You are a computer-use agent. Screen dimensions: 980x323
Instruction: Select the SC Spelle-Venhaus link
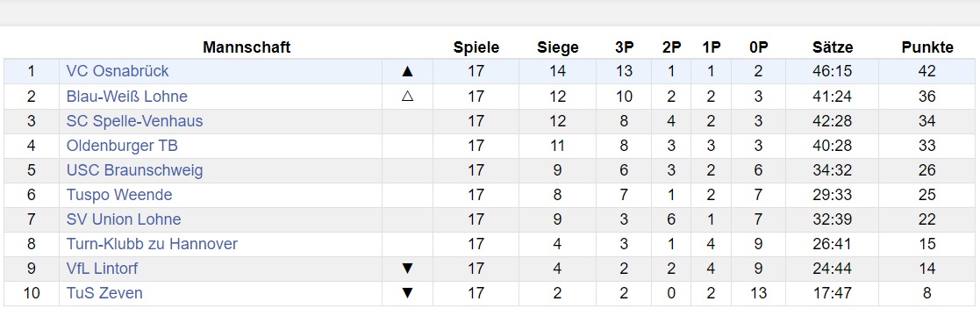click(134, 120)
